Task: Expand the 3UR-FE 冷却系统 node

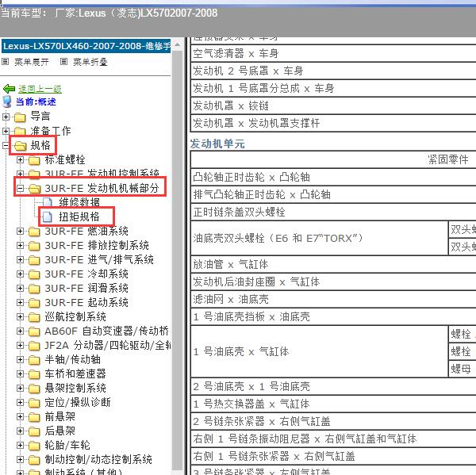Action: point(20,274)
